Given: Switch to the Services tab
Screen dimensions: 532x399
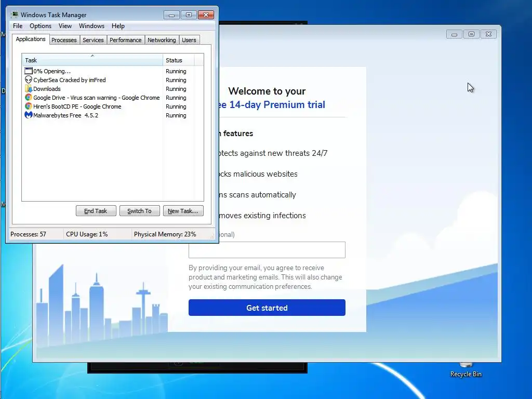Looking at the screenshot, I should (93, 40).
